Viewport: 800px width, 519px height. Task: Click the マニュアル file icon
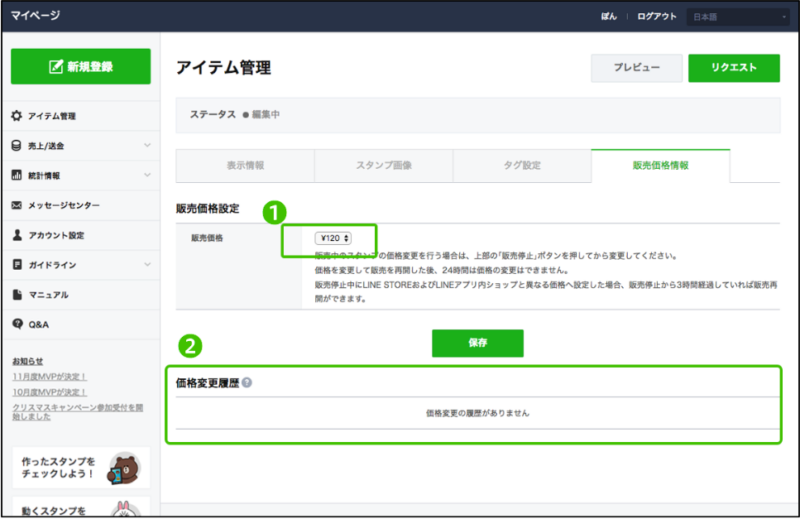click(17, 295)
